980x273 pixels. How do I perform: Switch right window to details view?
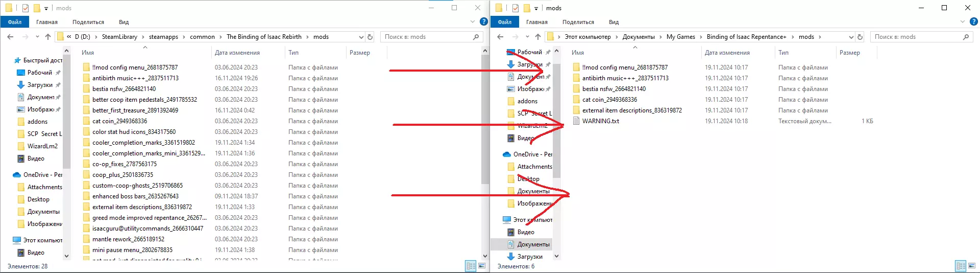point(961,266)
